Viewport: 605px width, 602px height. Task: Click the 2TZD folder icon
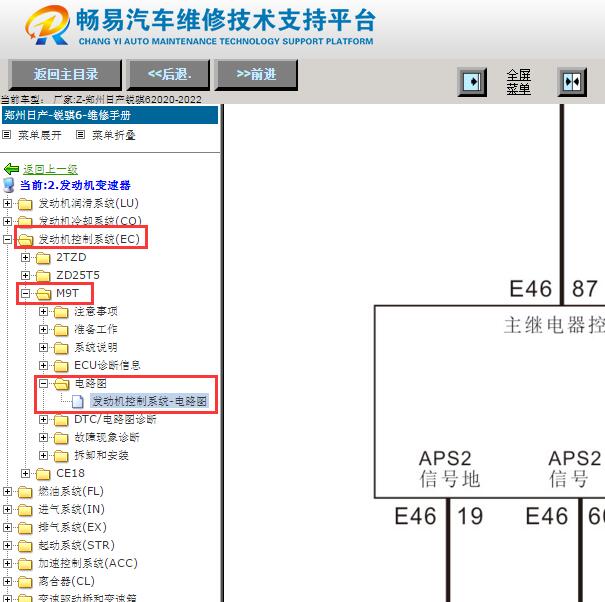[43, 258]
